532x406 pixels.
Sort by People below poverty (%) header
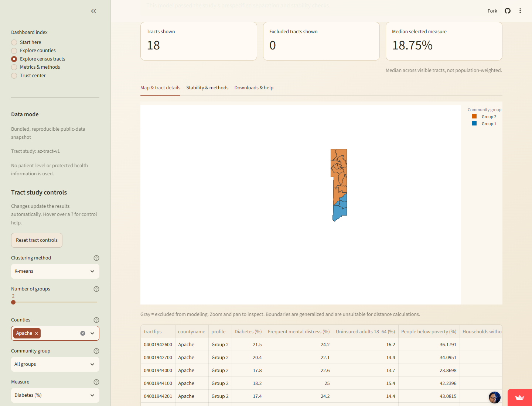[429, 332]
